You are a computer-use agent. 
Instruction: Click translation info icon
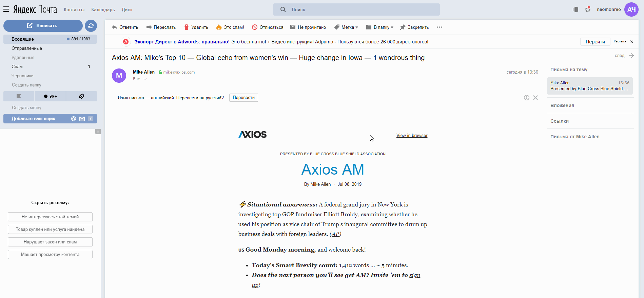527,98
